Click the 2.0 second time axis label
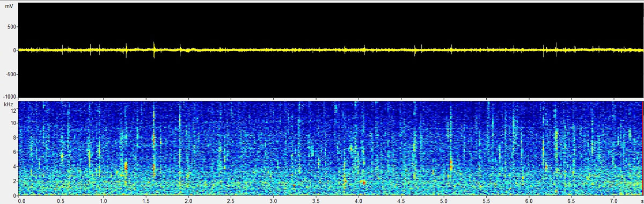The image size is (644, 204). click(188, 200)
